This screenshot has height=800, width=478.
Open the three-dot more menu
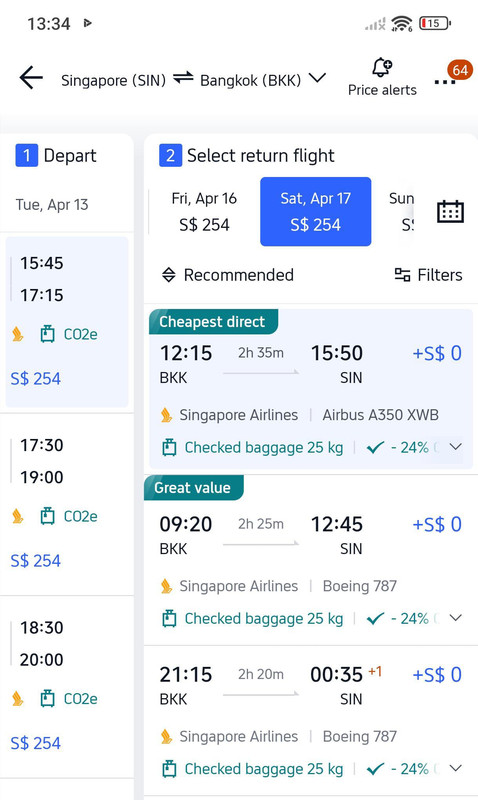pos(444,82)
